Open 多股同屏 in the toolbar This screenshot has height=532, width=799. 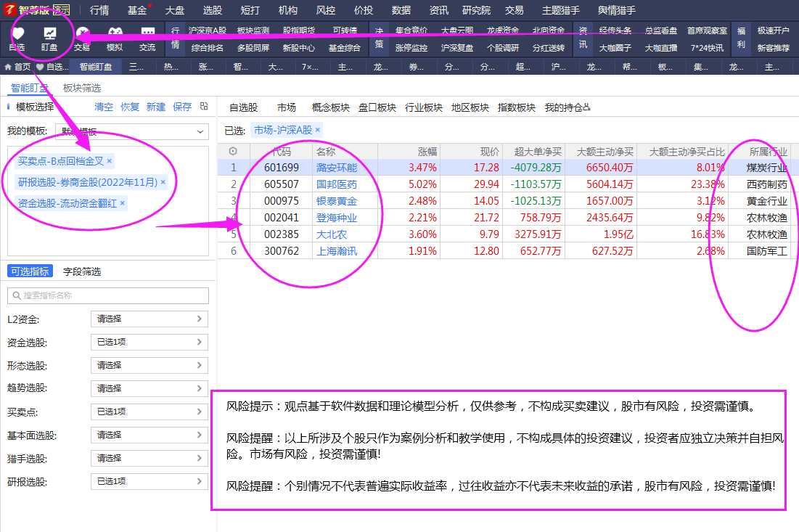pyautogui.click(x=253, y=49)
